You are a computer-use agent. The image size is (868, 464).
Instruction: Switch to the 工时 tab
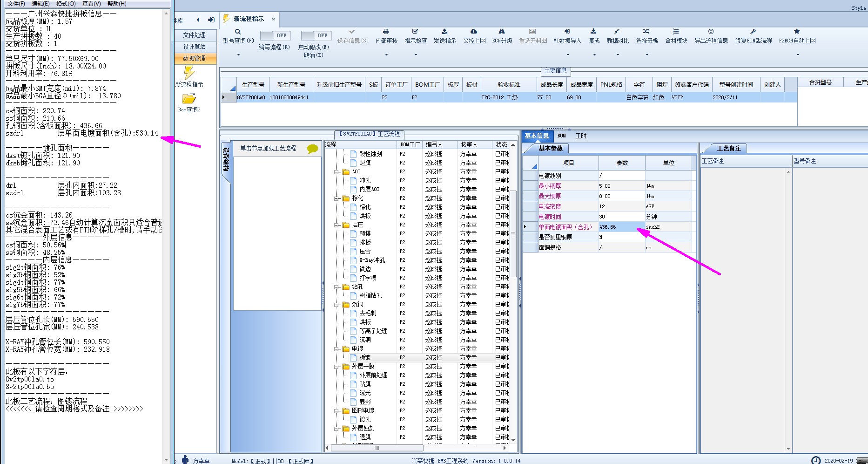(581, 136)
